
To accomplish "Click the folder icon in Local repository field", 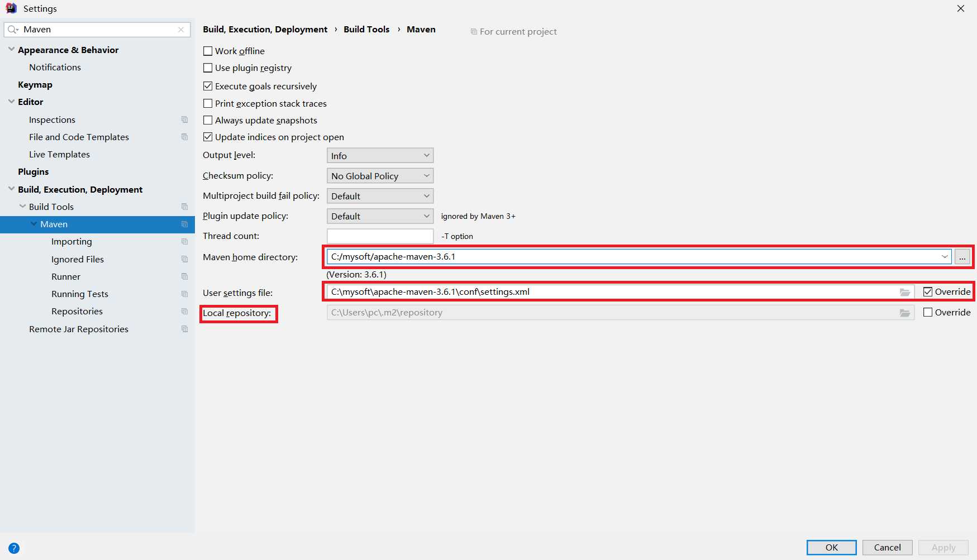I will point(905,313).
